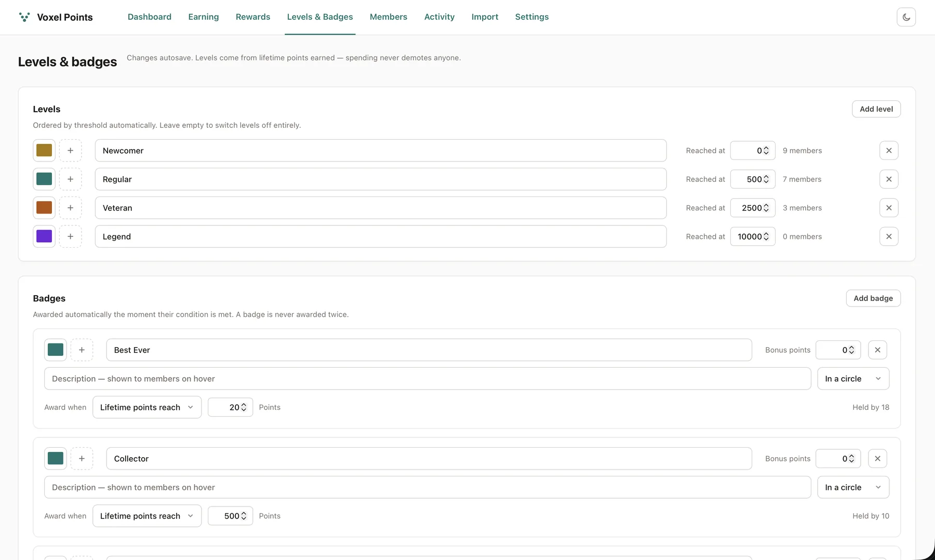Click the '0 members' count text
The image size is (935, 560).
point(802,236)
